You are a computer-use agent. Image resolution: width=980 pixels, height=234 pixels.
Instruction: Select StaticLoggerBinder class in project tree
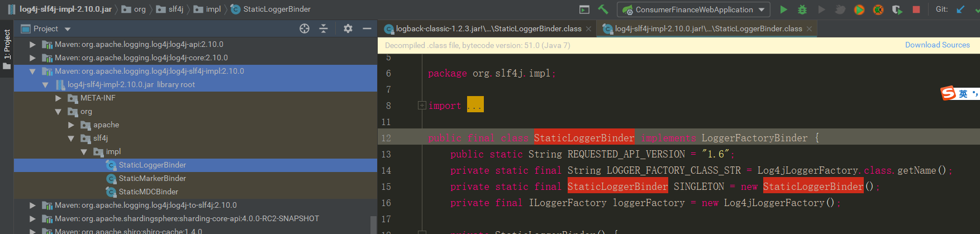[x=196, y=165]
